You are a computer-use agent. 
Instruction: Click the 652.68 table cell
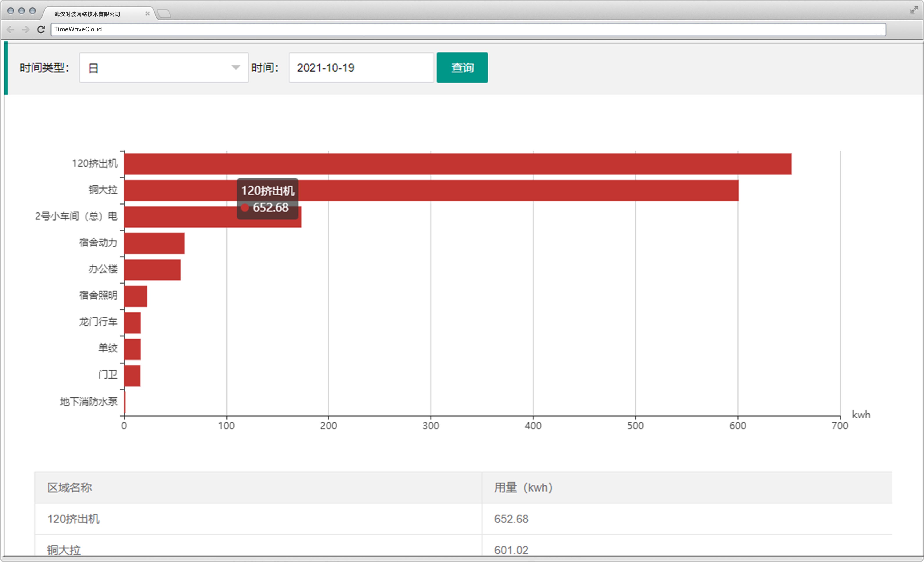(x=687, y=519)
